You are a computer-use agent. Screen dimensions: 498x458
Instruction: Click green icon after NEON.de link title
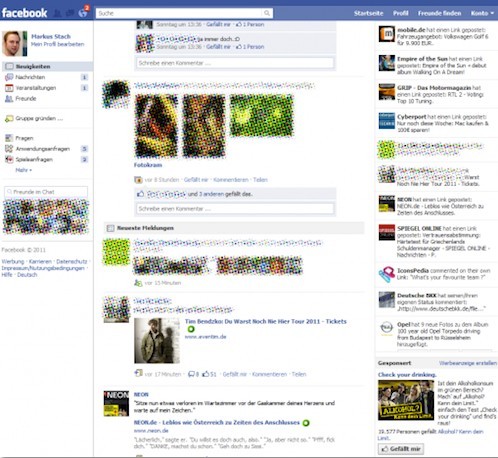pos(306,423)
